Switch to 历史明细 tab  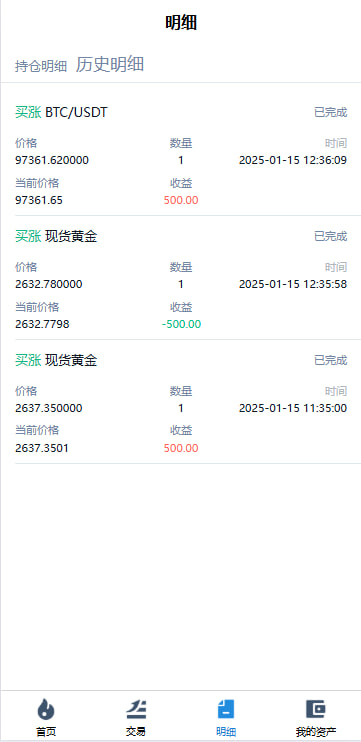(110, 64)
